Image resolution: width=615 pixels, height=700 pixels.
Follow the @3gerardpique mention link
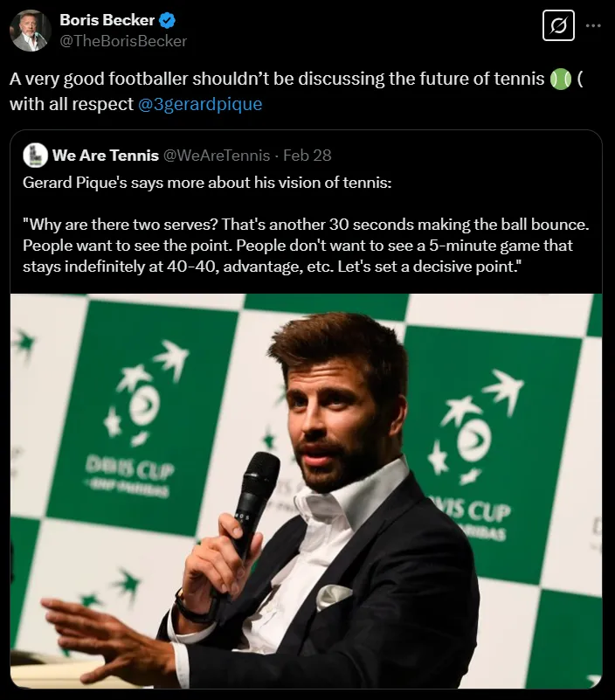[x=200, y=104]
